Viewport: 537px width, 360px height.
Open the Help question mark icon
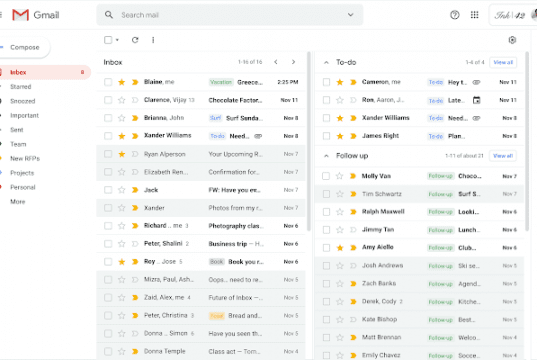point(454,15)
